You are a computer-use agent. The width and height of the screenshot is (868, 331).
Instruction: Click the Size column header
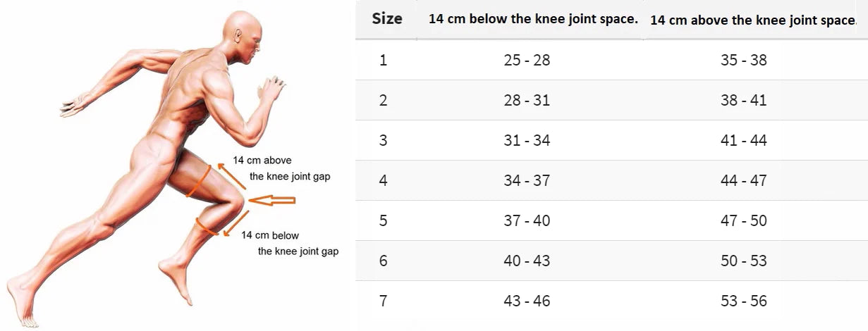(386, 19)
